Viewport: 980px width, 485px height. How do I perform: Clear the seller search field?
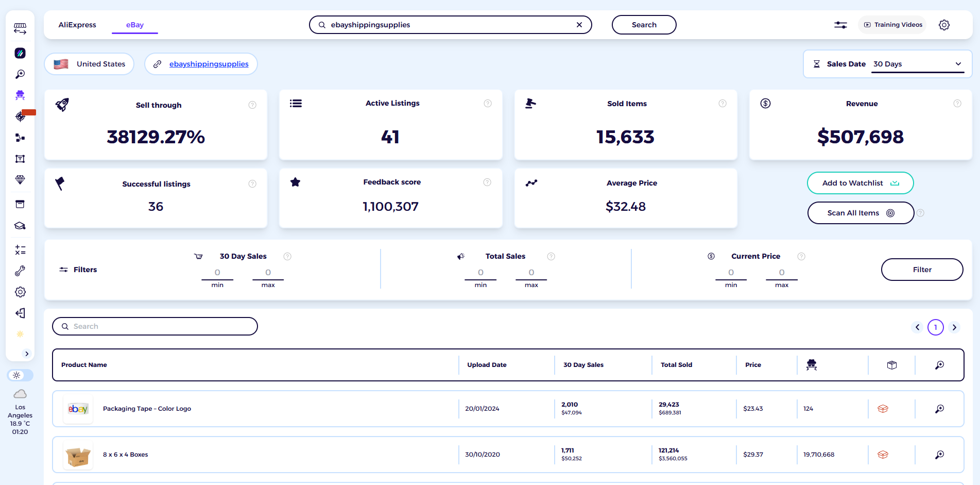coord(579,25)
